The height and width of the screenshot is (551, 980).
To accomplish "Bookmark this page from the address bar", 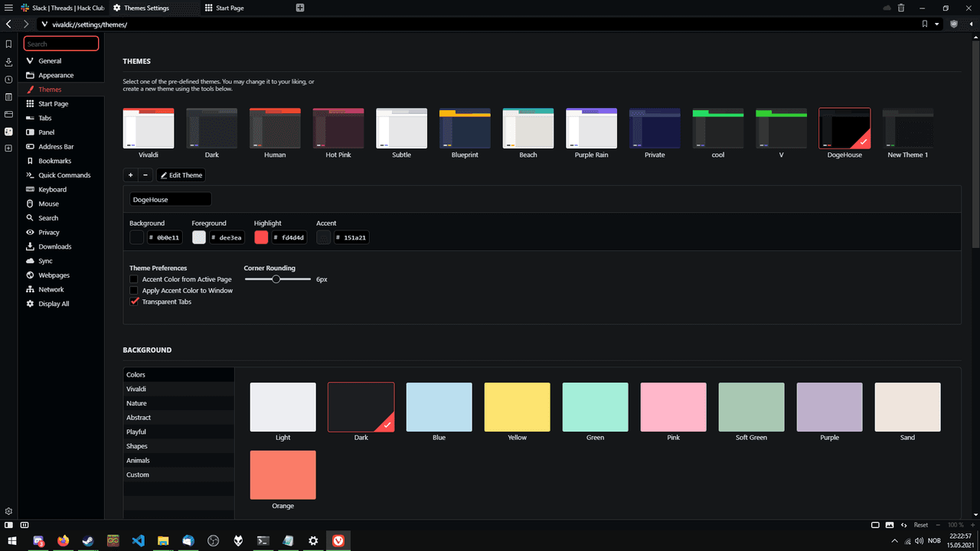I will (x=925, y=24).
